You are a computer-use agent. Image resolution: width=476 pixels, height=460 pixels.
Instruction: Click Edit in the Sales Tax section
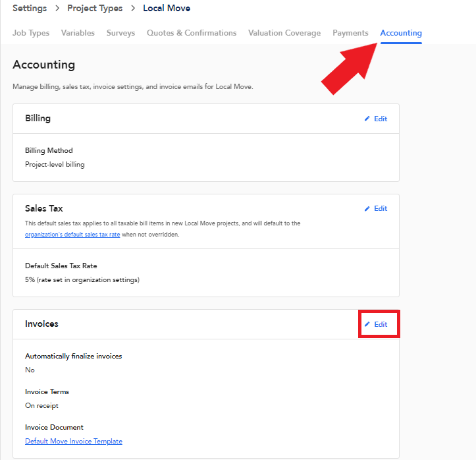[381, 208]
